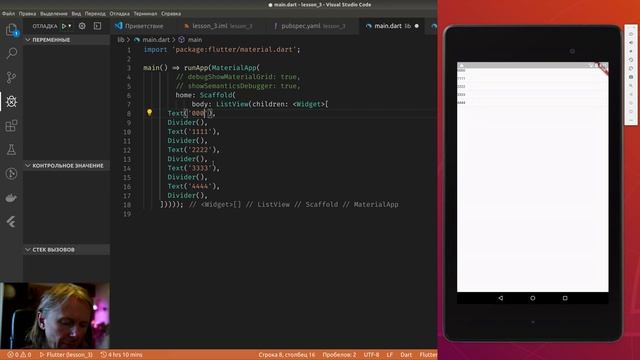Open the Терминал menu
This screenshot has width=640, height=360.
click(x=145, y=13)
